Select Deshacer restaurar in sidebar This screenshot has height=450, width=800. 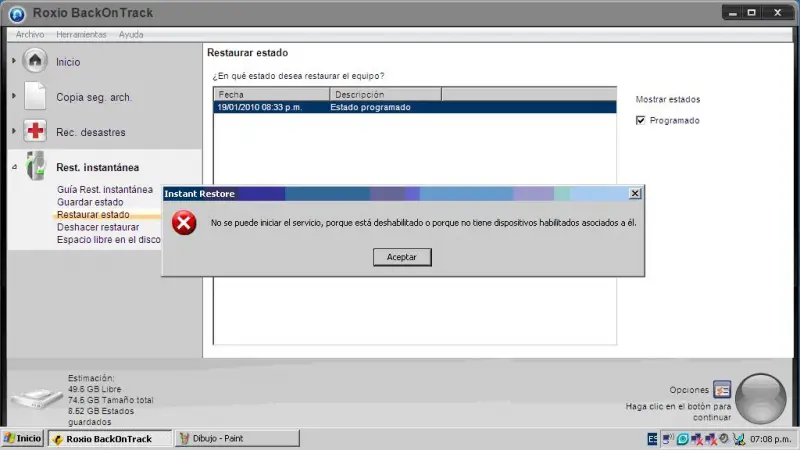97,227
